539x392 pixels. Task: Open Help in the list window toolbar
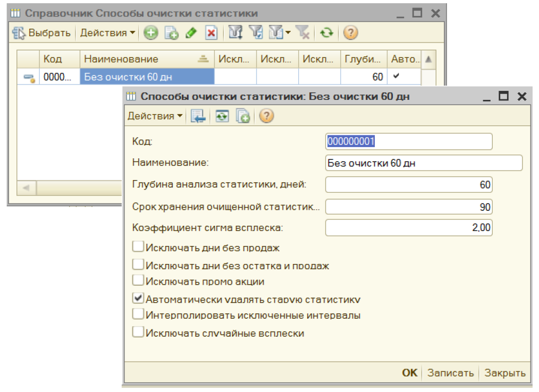pyautogui.click(x=350, y=33)
